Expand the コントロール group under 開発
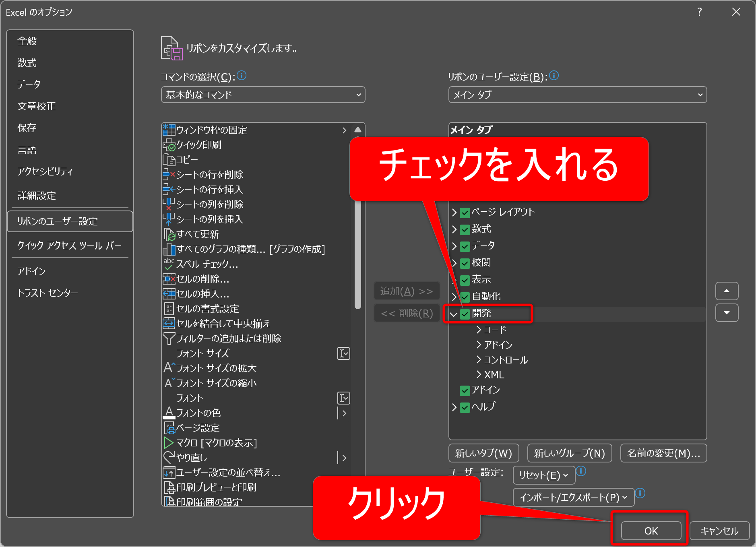 click(x=479, y=360)
